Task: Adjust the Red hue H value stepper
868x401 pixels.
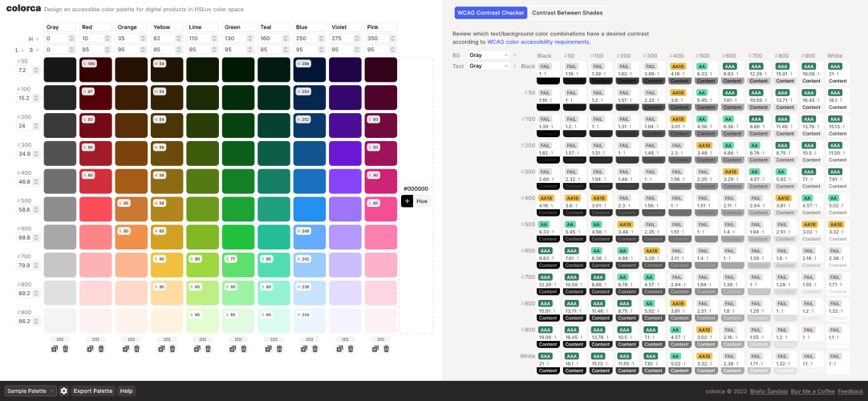Action: pos(107,38)
